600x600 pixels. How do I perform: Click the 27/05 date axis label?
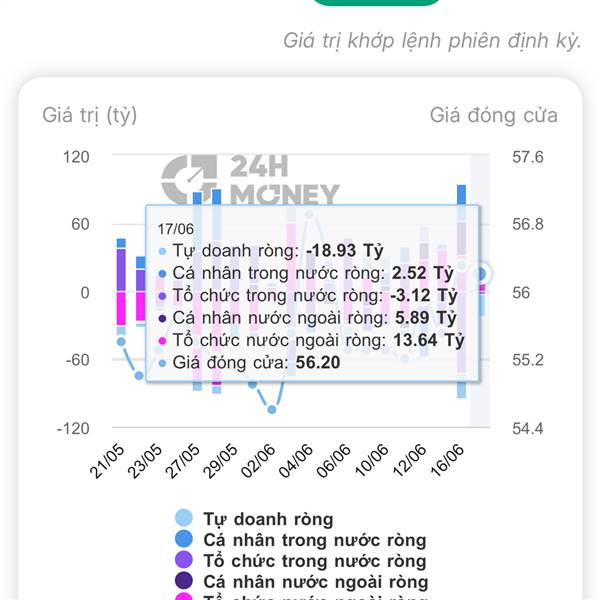pyautogui.click(x=183, y=461)
